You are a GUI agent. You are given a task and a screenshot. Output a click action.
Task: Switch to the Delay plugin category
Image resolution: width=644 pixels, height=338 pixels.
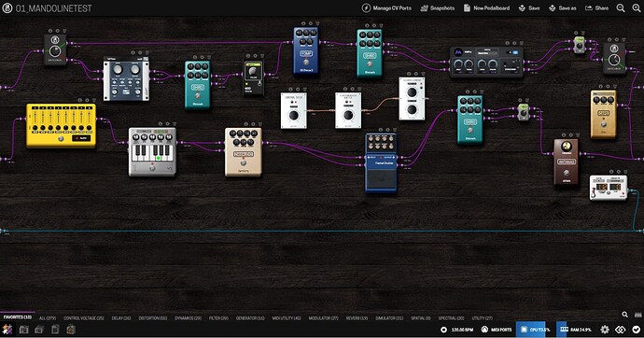tap(121, 317)
